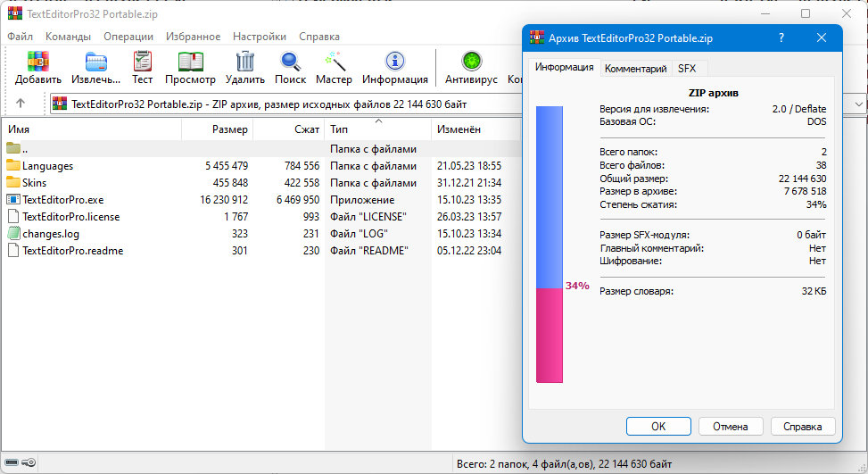Click the blue portion of compression bar

pos(550,197)
